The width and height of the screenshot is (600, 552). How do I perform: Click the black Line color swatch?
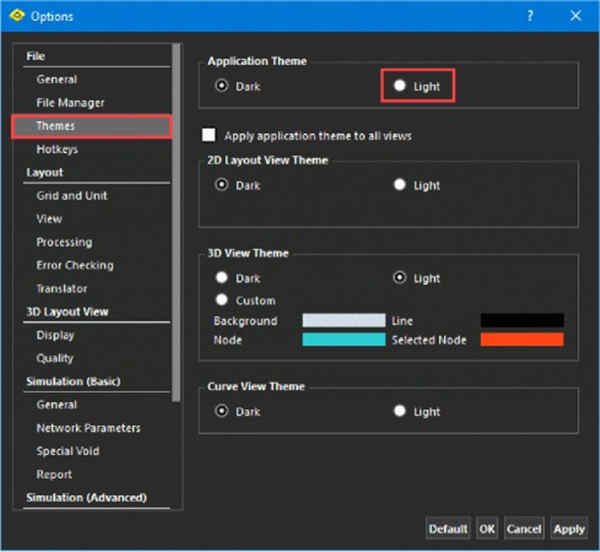tap(522, 320)
